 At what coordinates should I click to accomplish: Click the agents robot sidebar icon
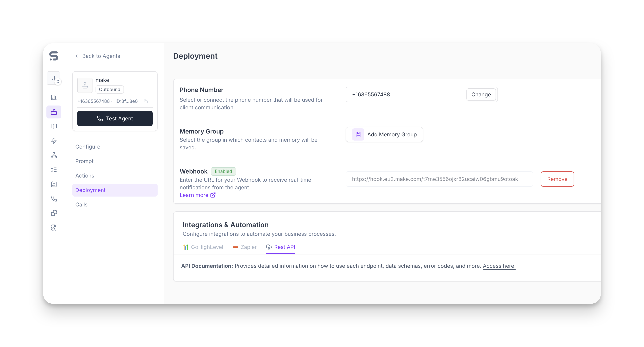(x=54, y=112)
